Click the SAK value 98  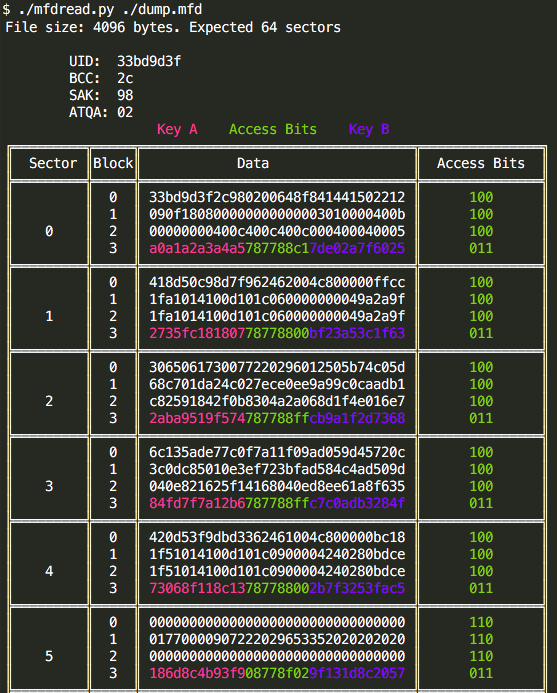(x=125, y=95)
